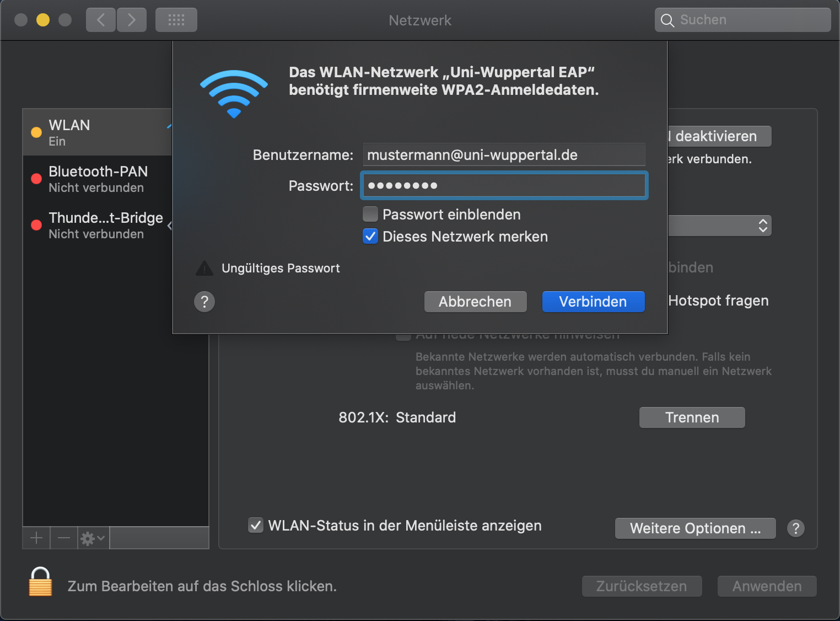Click Bluetooth-PAN red status dot

(36, 179)
